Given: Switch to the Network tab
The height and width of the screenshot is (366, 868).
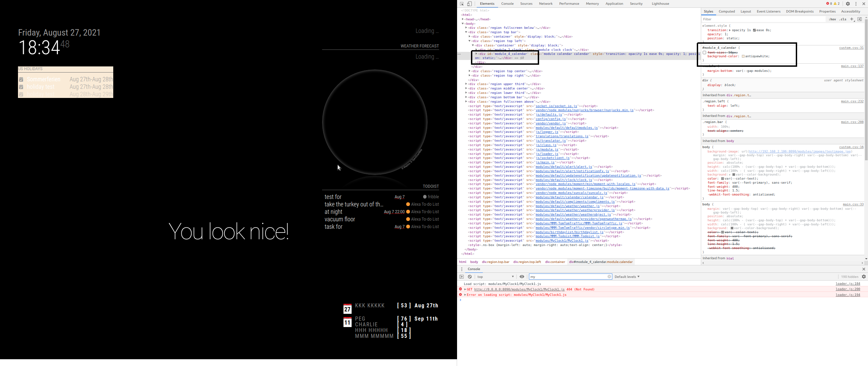Looking at the screenshot, I should coord(546,4).
